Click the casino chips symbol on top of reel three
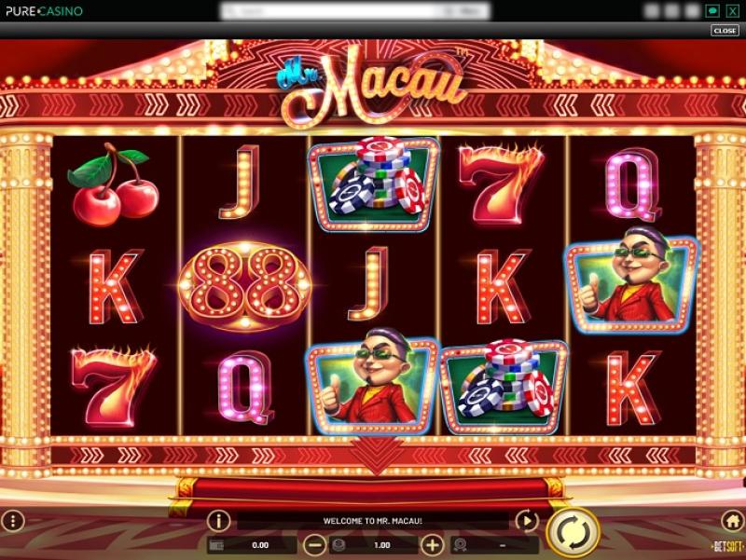Viewport: 746px width, 560px height. [x=373, y=184]
